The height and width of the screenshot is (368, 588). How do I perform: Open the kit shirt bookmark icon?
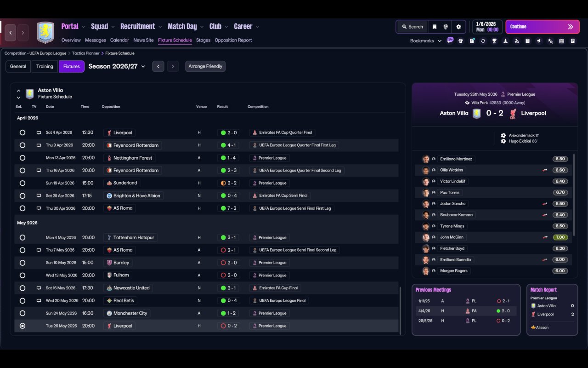click(x=461, y=41)
